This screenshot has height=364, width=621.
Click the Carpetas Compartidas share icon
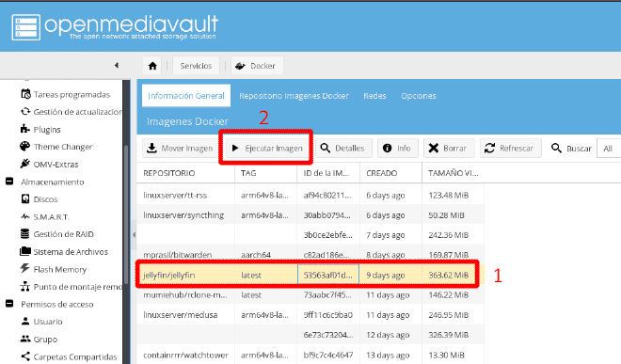click(25, 356)
